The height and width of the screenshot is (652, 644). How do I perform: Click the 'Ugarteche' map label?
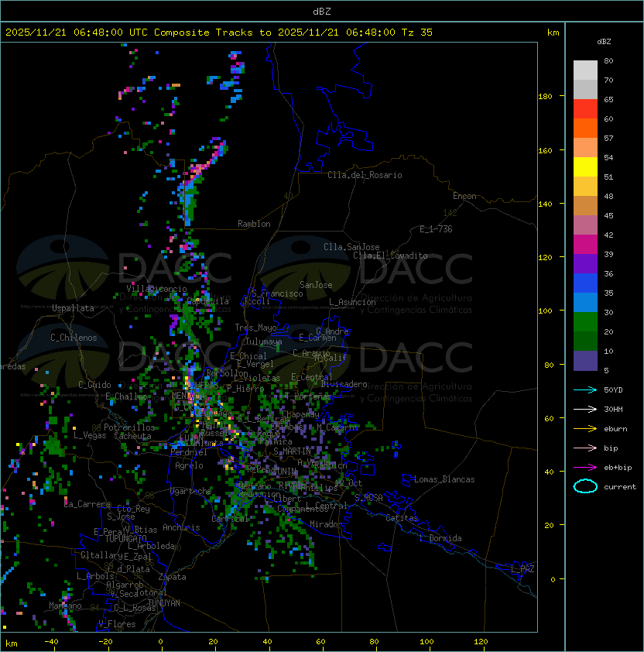click(191, 492)
